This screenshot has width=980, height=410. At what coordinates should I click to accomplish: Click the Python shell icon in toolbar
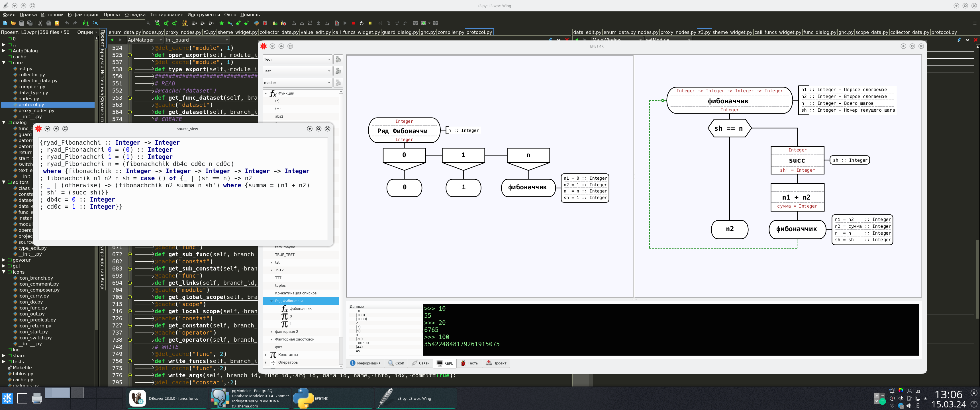[x=256, y=23]
